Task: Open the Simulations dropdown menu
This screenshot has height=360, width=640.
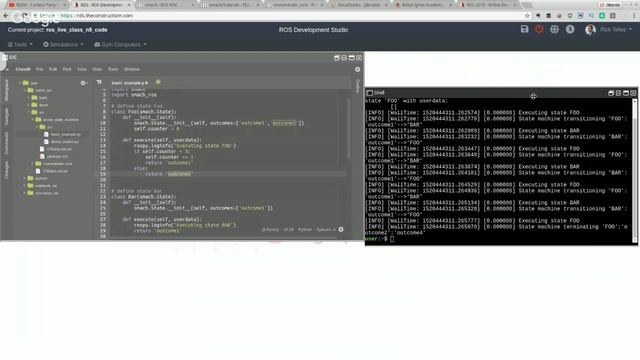Action: (63, 44)
